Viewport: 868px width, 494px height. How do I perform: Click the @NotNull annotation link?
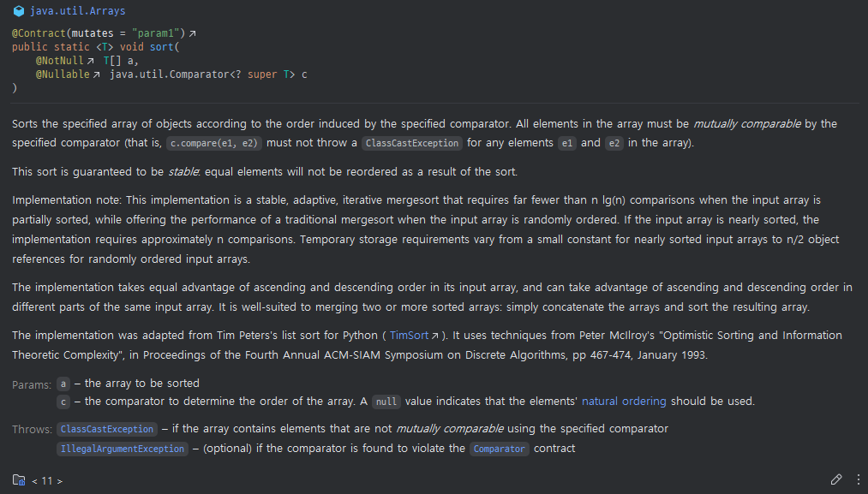click(x=58, y=60)
